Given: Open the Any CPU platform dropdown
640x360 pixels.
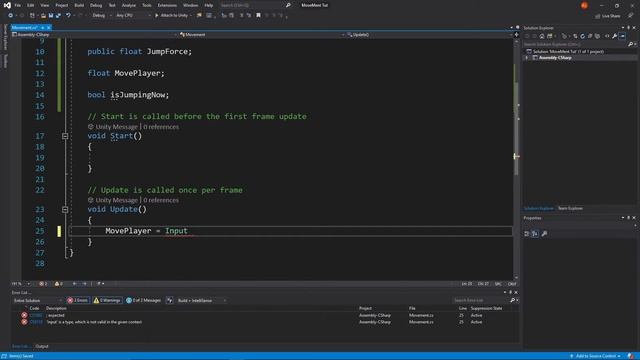Looking at the screenshot, I should (133, 16).
